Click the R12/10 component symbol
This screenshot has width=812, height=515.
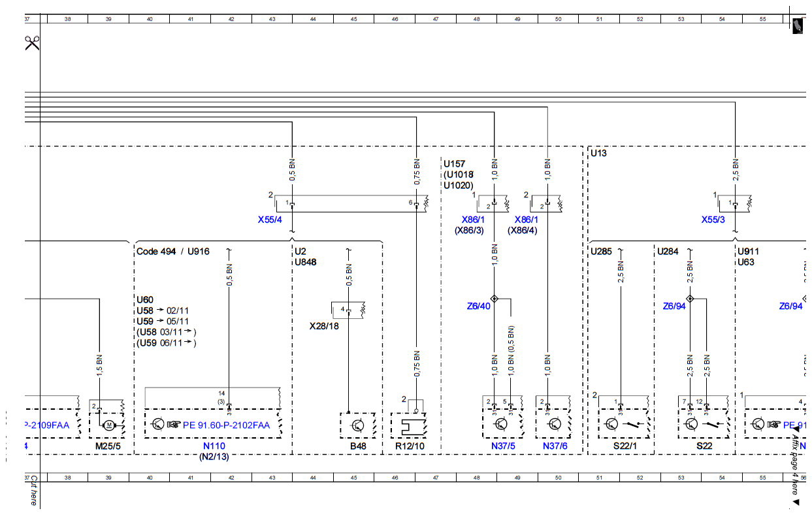(409, 425)
